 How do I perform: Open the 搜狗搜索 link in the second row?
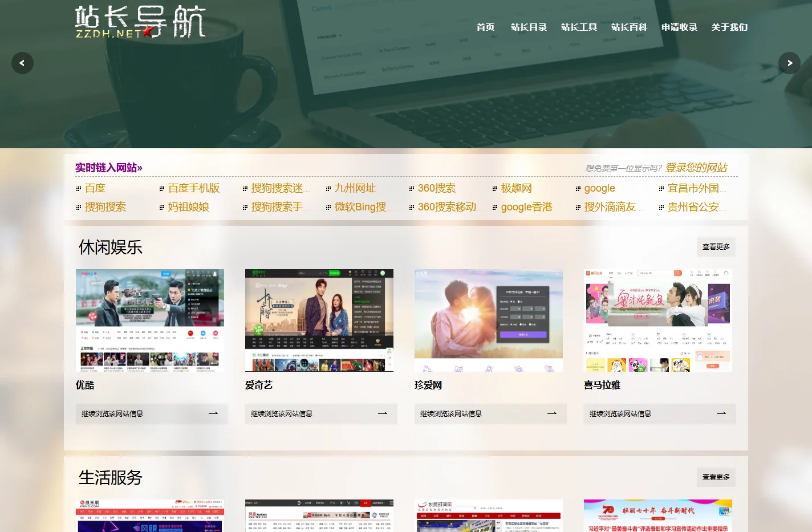(x=105, y=207)
